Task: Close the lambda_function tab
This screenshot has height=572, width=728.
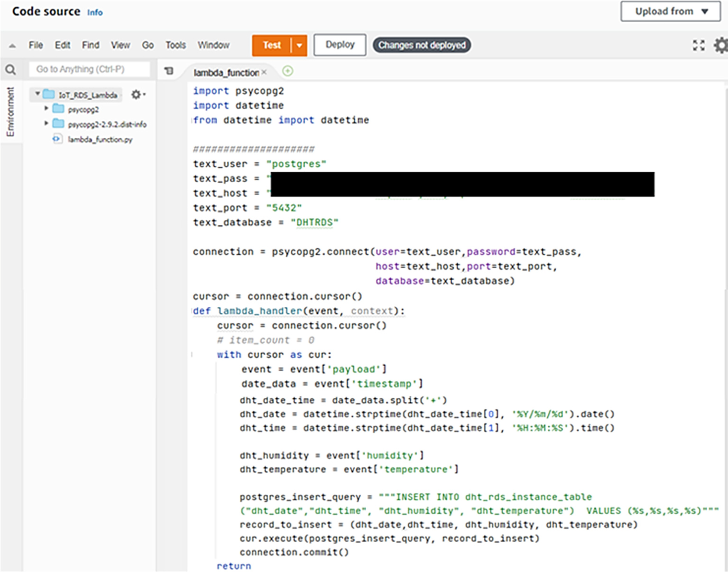Action: (264, 72)
